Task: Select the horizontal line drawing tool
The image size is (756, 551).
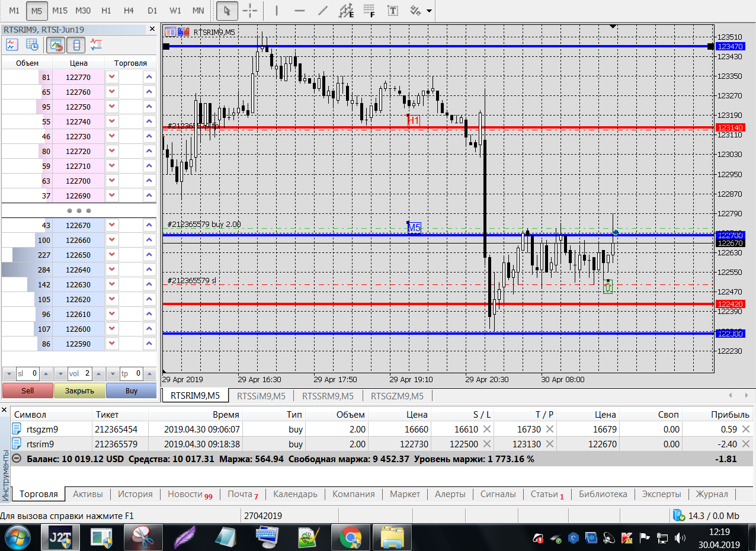Action: tap(300, 11)
